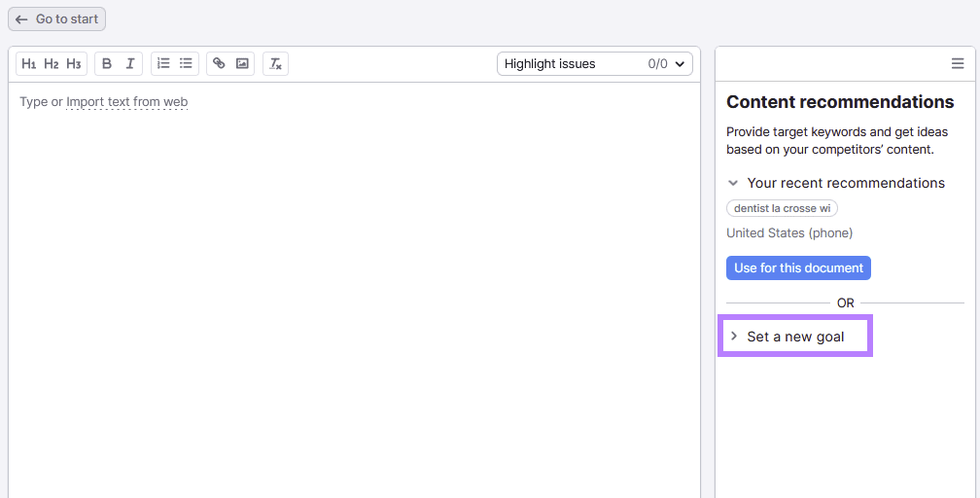The width and height of the screenshot is (980, 498).
Task: Open the hamburger menu in side panel
Action: click(958, 64)
